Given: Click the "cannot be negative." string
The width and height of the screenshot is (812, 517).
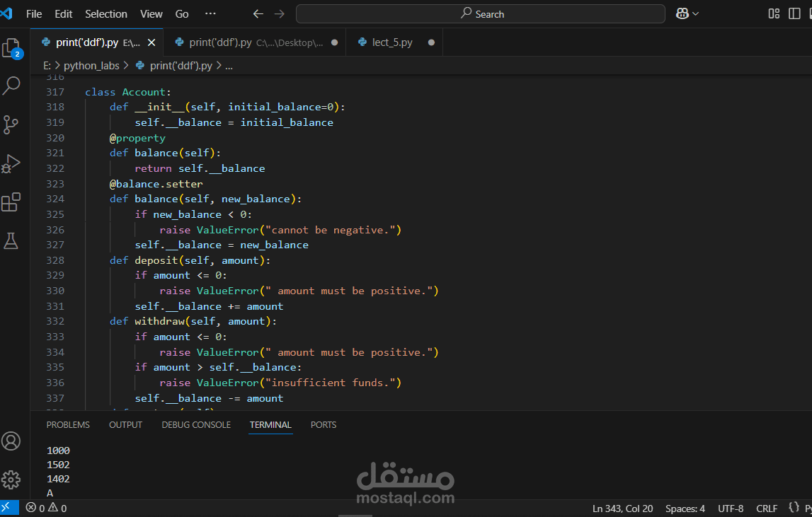Looking at the screenshot, I should tap(331, 230).
